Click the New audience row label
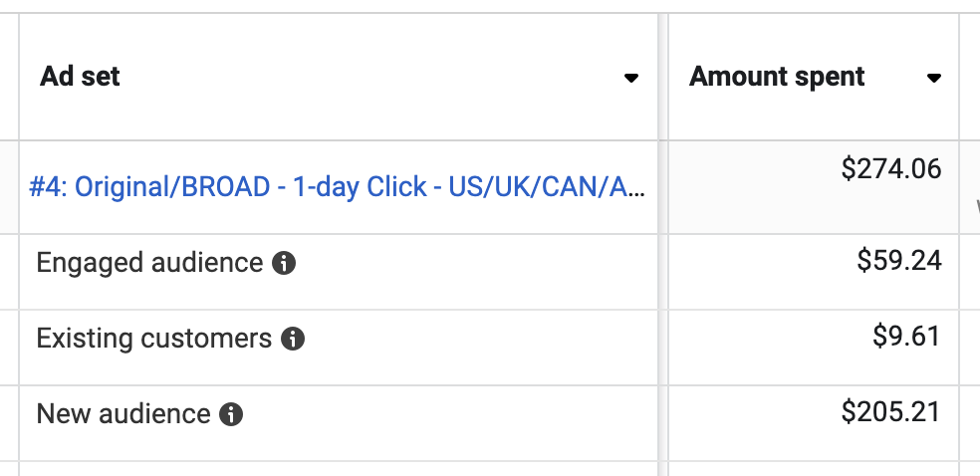This screenshot has width=980, height=476. (123, 414)
